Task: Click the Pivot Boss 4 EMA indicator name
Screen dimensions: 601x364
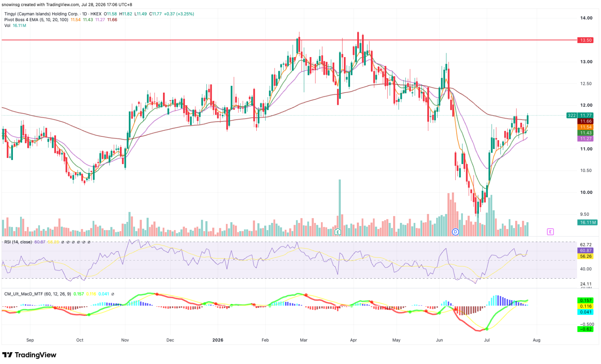Action: [x=36, y=20]
